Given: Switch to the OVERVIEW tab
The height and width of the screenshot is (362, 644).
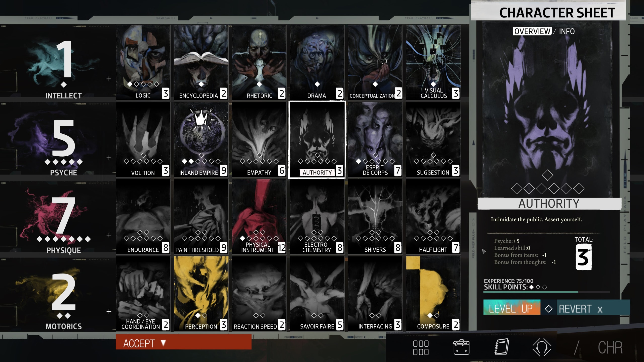Looking at the screenshot, I should click(x=531, y=31).
